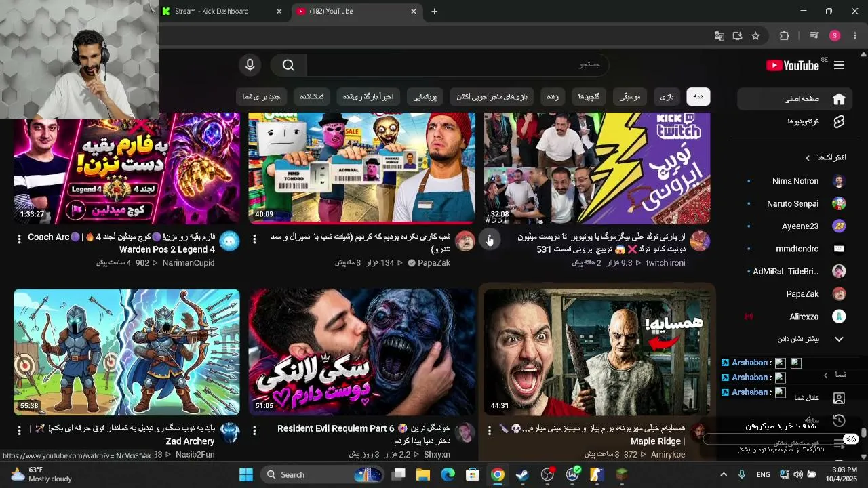Select the 'بازی' filter chip
The height and width of the screenshot is (488, 868).
[667, 97]
